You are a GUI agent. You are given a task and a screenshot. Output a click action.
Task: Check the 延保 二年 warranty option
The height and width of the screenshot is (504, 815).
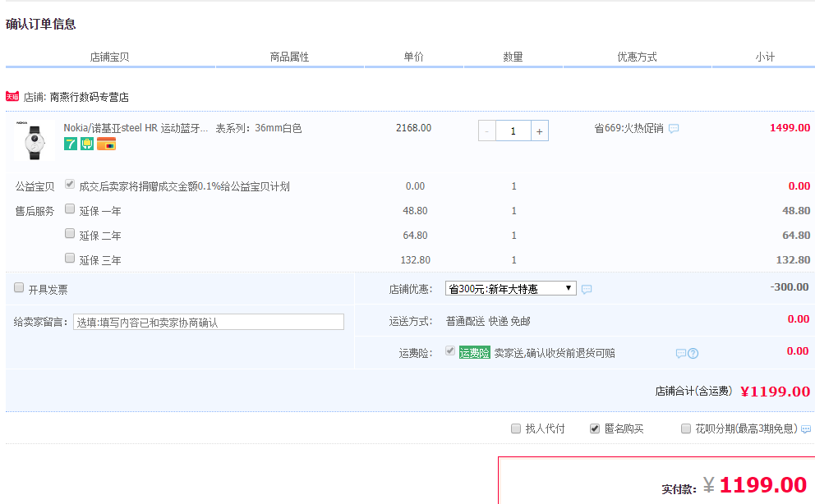pyautogui.click(x=70, y=233)
